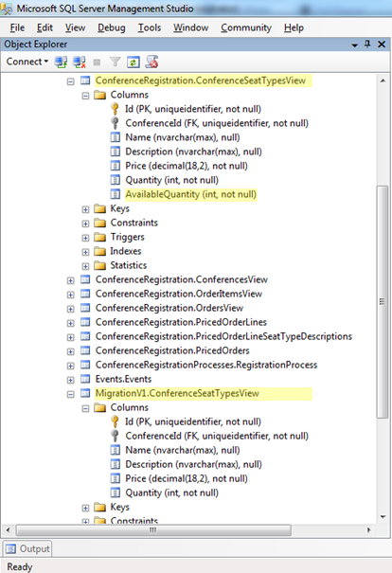Open the Tools menu
This screenshot has width=392, height=573.
coord(150,27)
